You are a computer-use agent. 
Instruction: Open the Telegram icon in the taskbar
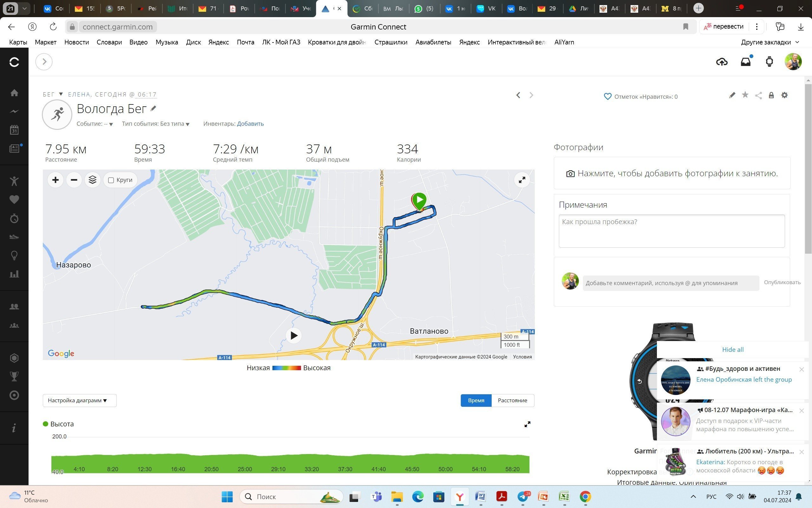(523, 497)
